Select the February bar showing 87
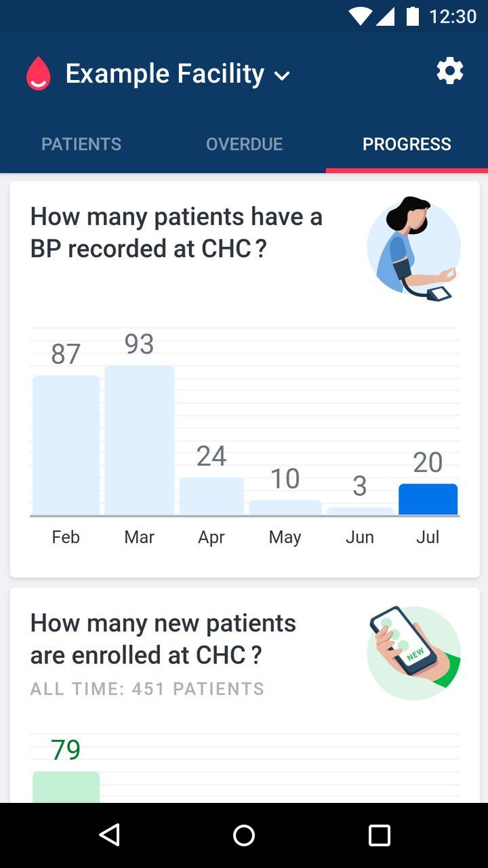Screen dimensions: 488x868 [66, 445]
